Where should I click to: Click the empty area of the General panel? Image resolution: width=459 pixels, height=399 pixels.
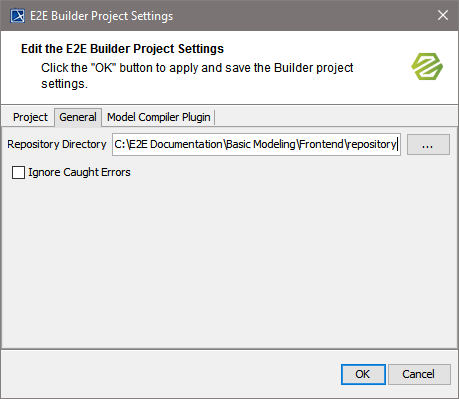point(229,263)
